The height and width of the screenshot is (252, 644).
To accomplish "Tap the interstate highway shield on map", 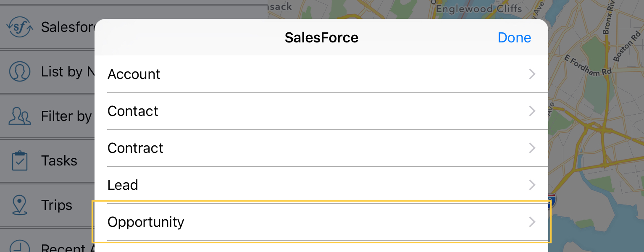I will click(x=552, y=201).
